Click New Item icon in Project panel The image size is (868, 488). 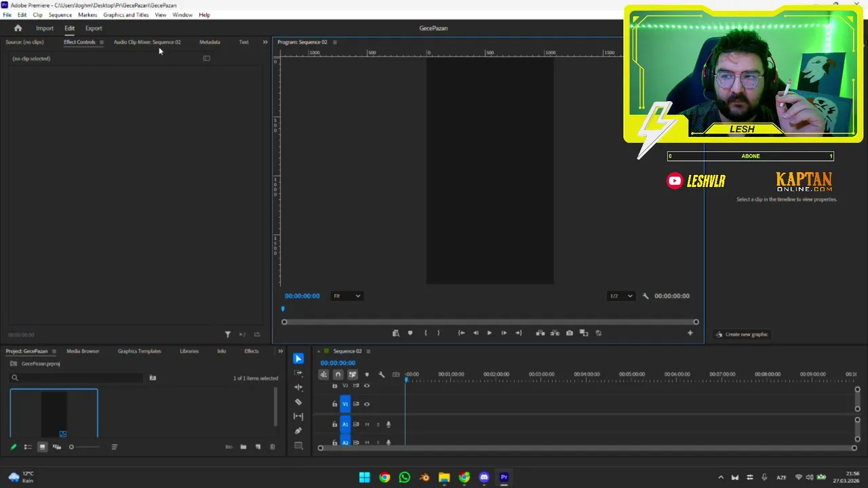click(x=258, y=447)
